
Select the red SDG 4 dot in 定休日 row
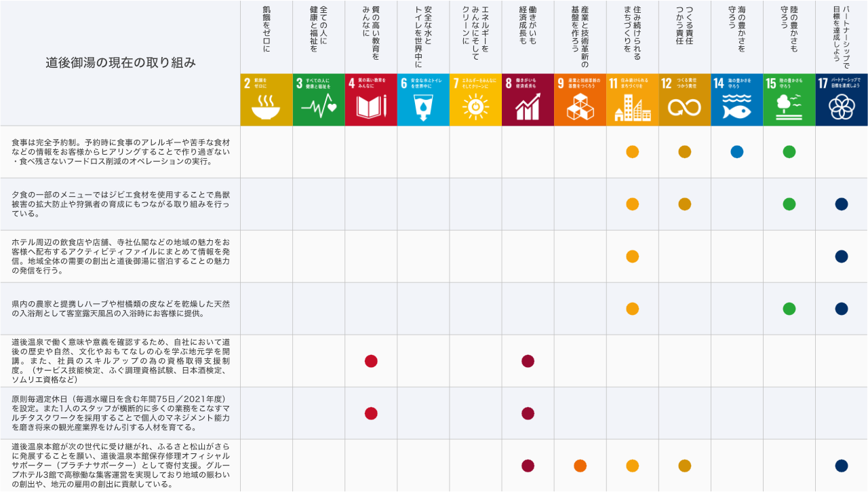pyautogui.click(x=371, y=413)
